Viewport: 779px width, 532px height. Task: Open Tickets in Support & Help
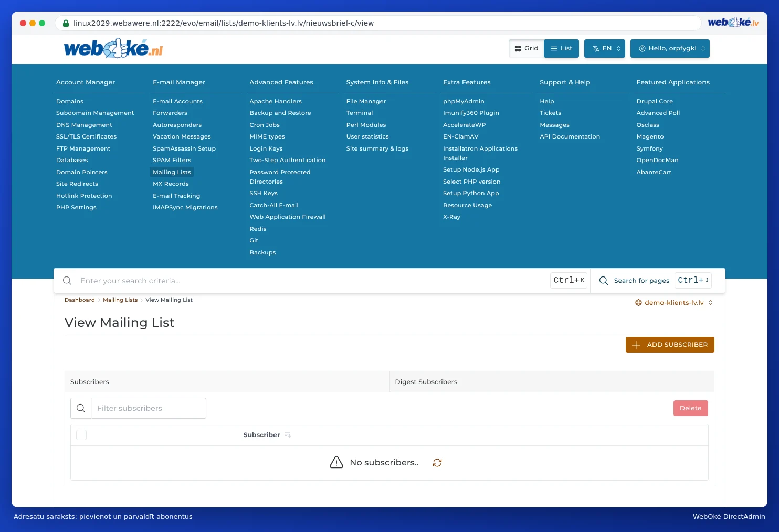coord(550,113)
